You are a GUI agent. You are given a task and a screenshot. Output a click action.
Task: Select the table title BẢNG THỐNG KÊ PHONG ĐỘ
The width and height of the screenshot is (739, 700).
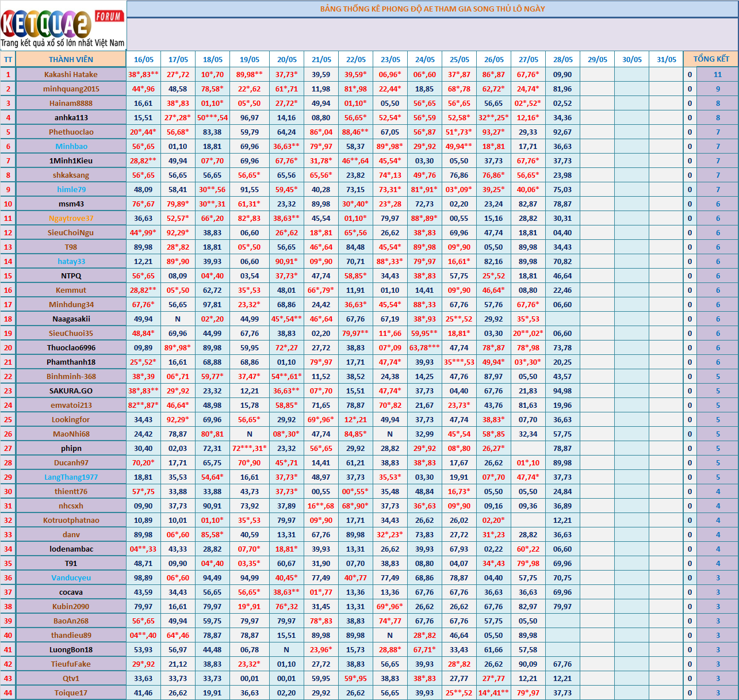(432, 9)
